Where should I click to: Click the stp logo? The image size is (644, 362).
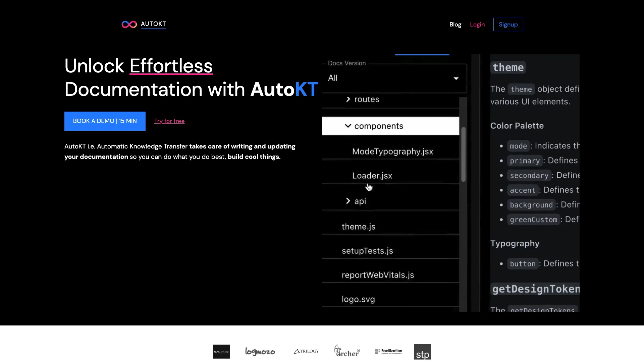point(422,352)
